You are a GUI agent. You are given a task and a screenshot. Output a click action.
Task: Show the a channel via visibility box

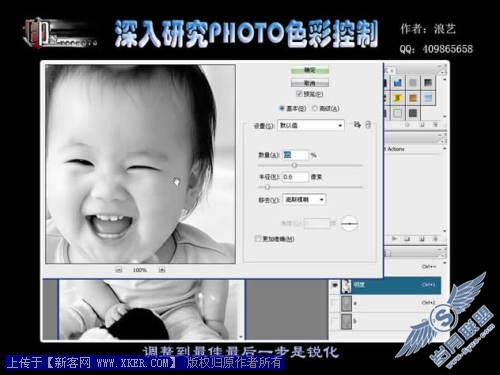[334, 304]
